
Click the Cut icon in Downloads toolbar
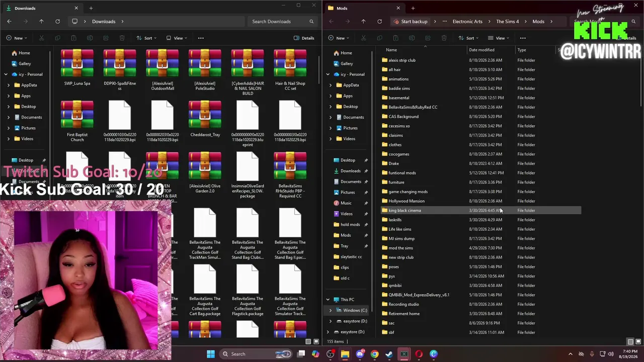[x=41, y=38]
